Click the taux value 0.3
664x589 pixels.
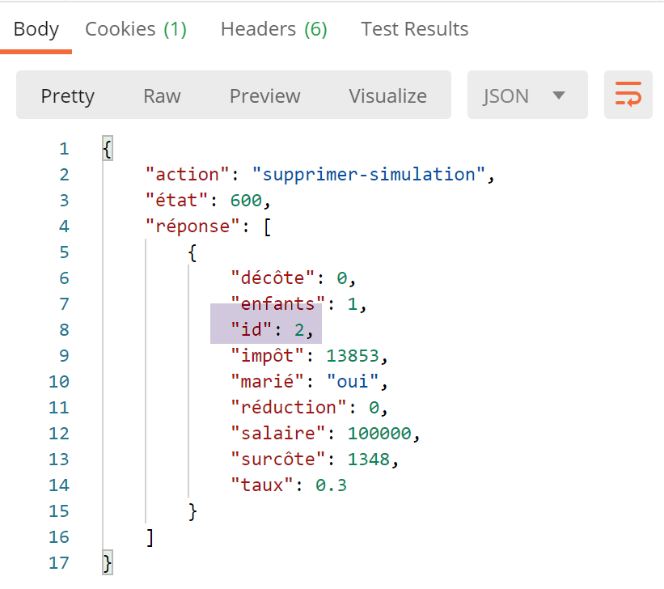(x=330, y=486)
